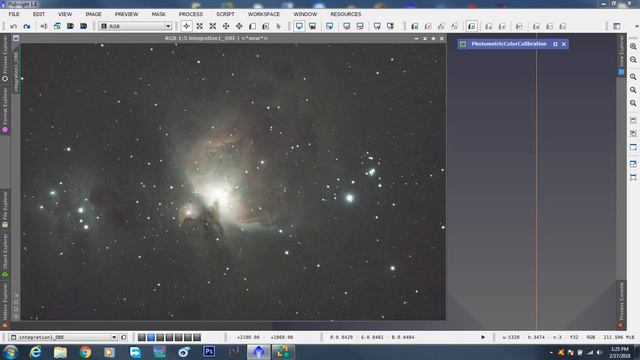
Task: Open Windows Explorer folder from taskbar
Action: pyautogui.click(x=60, y=352)
